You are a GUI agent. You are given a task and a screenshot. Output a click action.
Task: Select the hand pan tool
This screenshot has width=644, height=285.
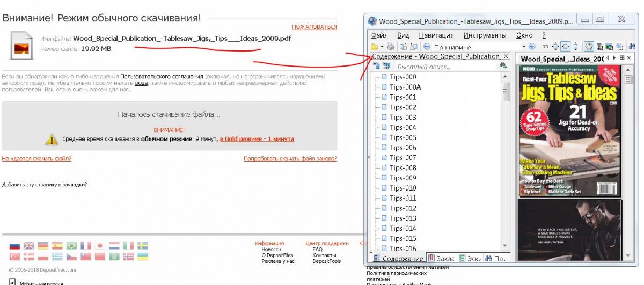[588, 47]
